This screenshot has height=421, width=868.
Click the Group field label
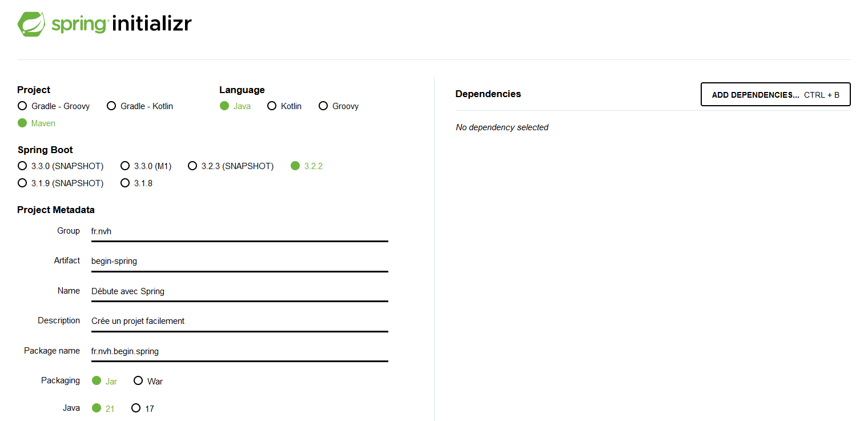pos(69,231)
